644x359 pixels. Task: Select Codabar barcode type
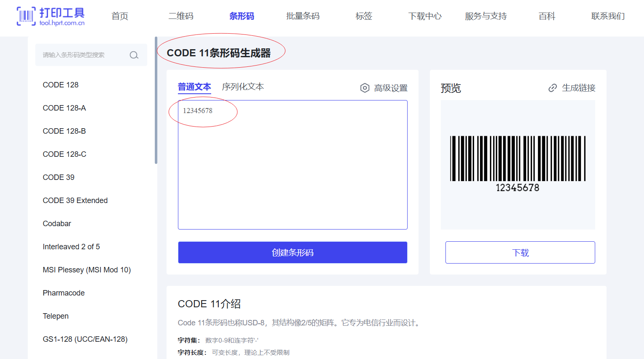click(57, 224)
